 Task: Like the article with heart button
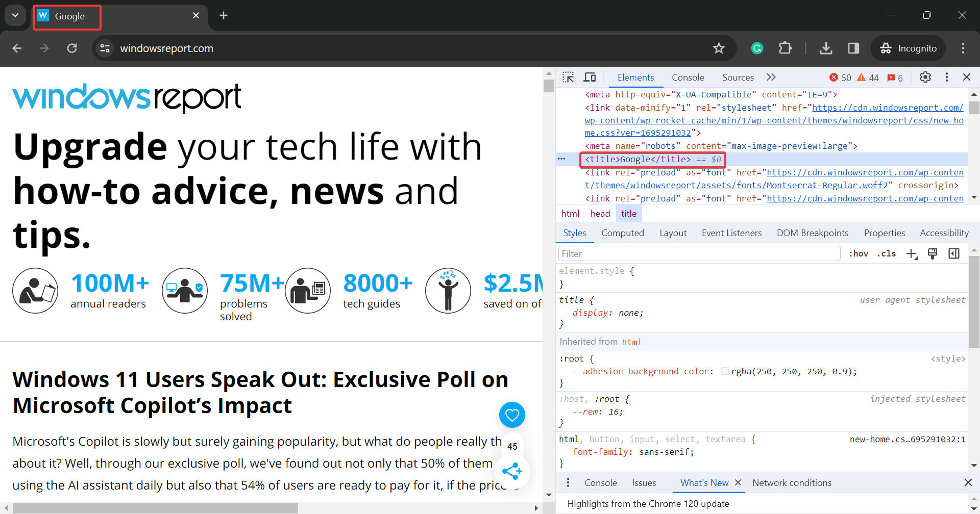(x=512, y=415)
